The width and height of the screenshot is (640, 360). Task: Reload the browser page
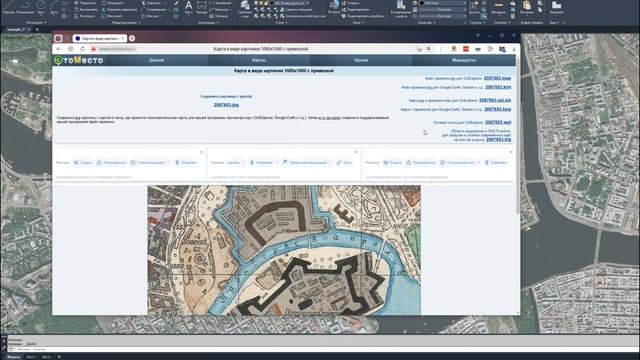tap(82, 49)
